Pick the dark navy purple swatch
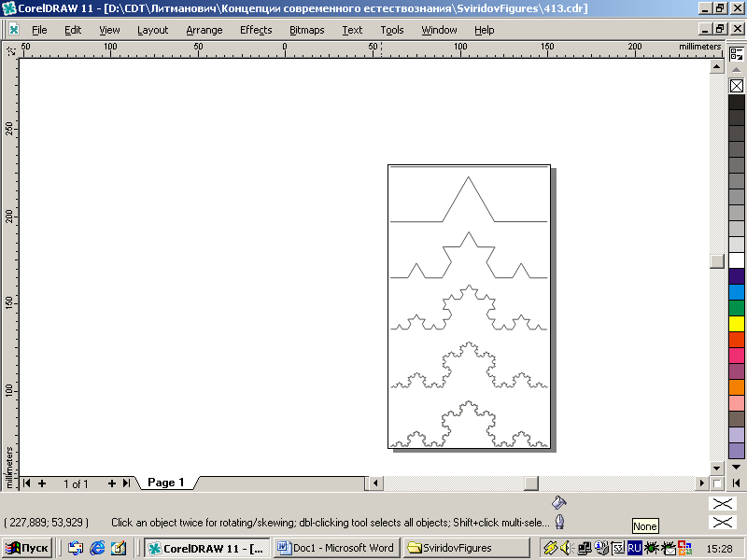 (x=737, y=276)
